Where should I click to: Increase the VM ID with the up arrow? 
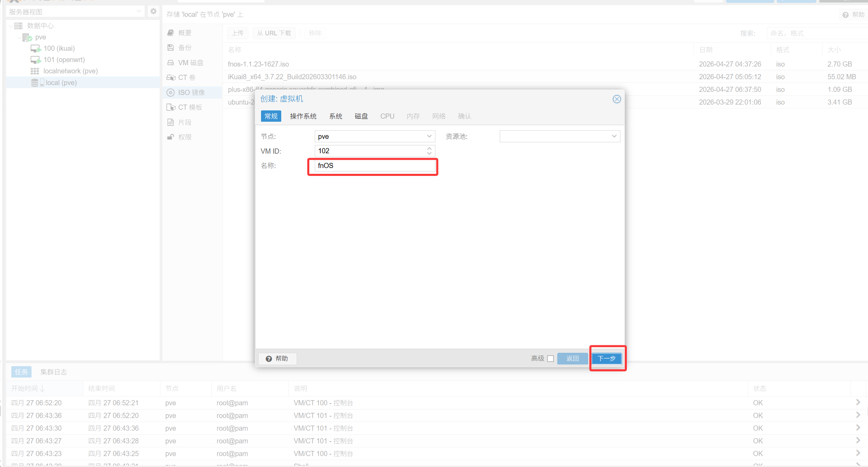[429, 149]
